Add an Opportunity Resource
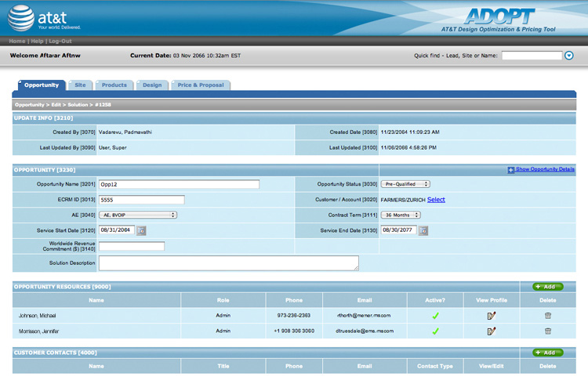The image size is (588, 380). [547, 287]
